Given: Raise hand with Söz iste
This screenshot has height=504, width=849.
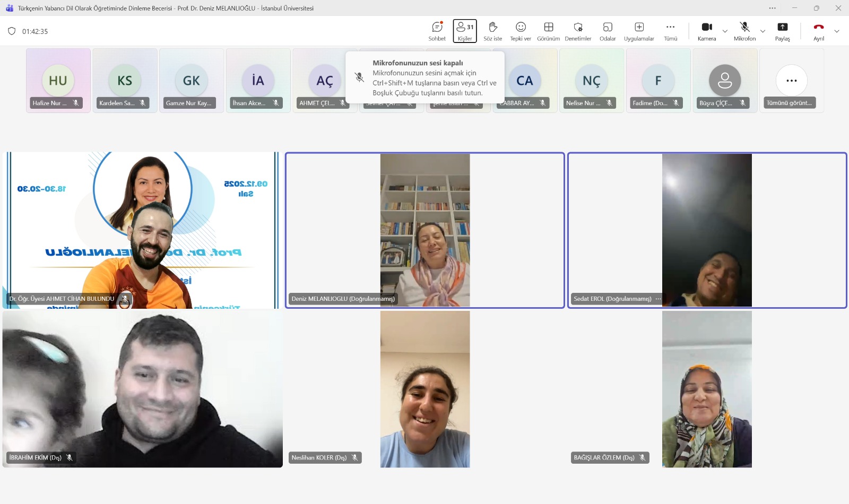Looking at the screenshot, I should 492,31.
